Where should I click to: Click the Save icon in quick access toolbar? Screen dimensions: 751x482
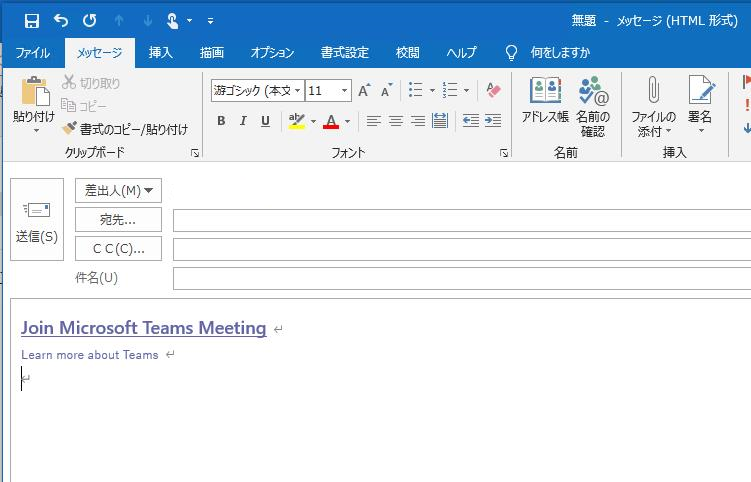pyautogui.click(x=32, y=21)
